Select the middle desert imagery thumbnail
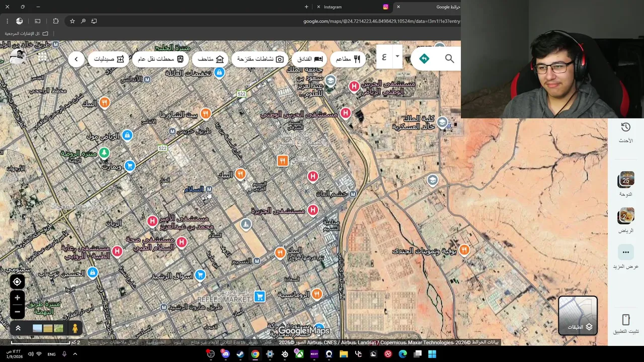Viewport: 644px width, 362px height. tap(48, 328)
